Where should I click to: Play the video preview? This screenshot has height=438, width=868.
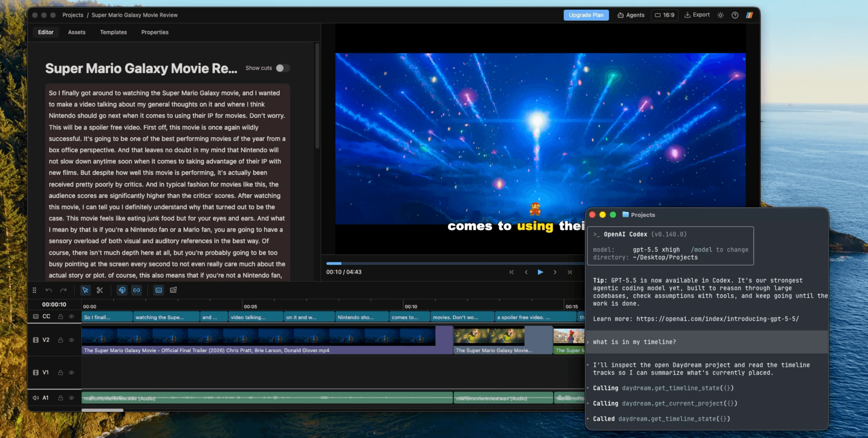(540, 272)
